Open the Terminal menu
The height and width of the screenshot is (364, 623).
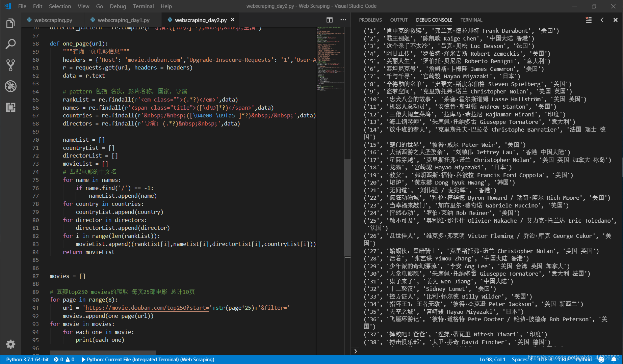(143, 6)
